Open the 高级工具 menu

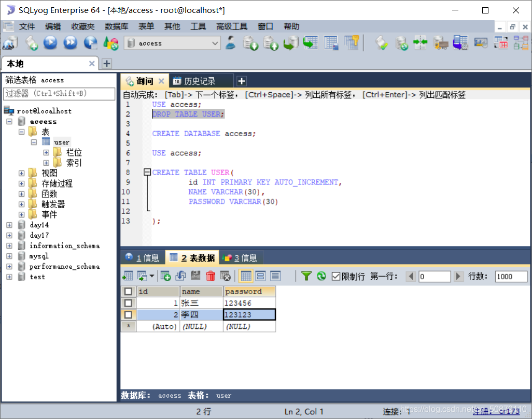coord(232,26)
